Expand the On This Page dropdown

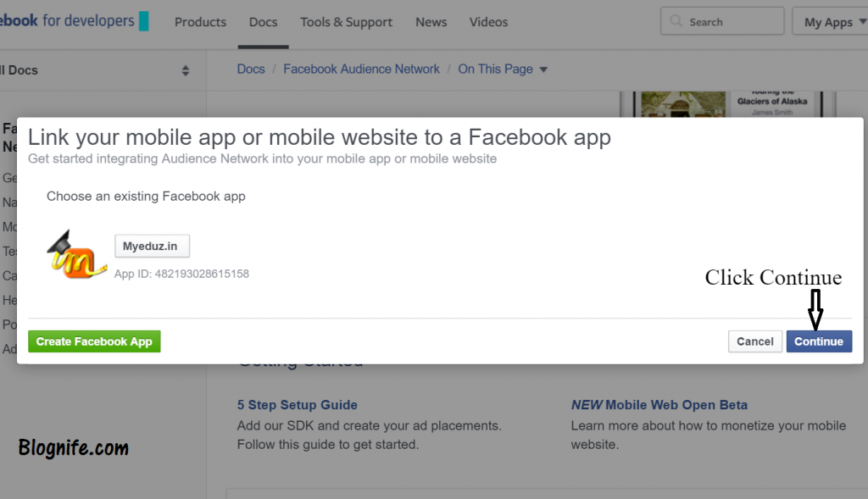click(502, 69)
